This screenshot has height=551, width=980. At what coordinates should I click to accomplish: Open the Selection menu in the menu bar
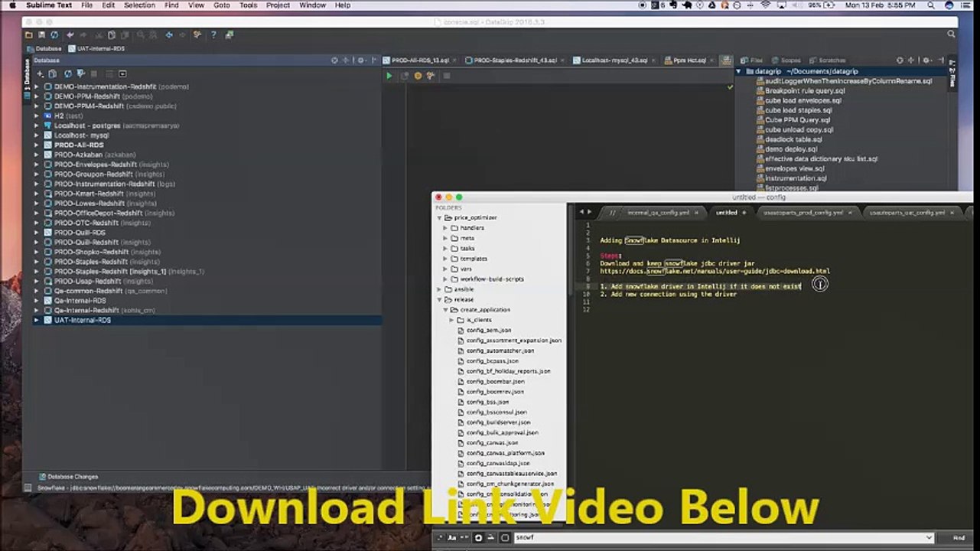(139, 5)
